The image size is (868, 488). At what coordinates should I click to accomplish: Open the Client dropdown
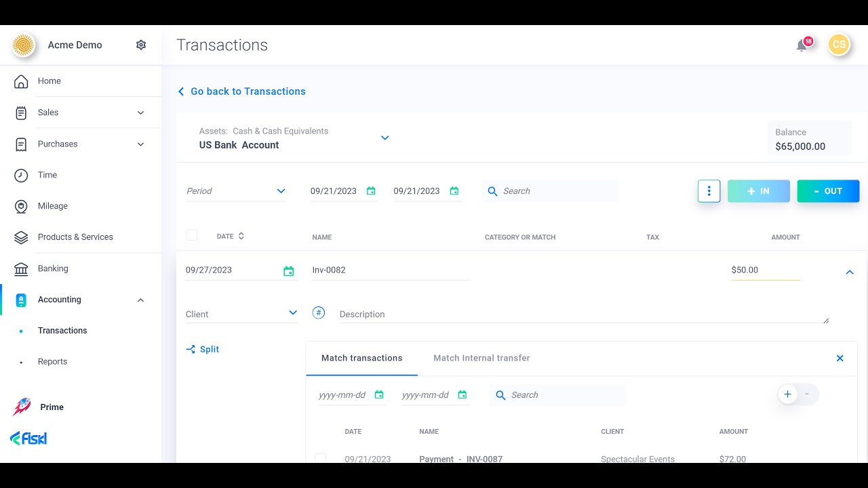click(241, 314)
